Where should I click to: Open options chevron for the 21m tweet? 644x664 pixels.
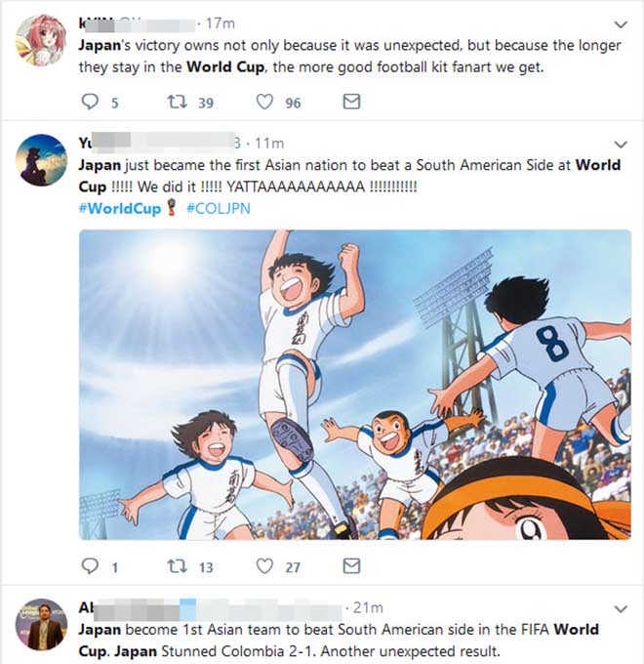pos(621,609)
